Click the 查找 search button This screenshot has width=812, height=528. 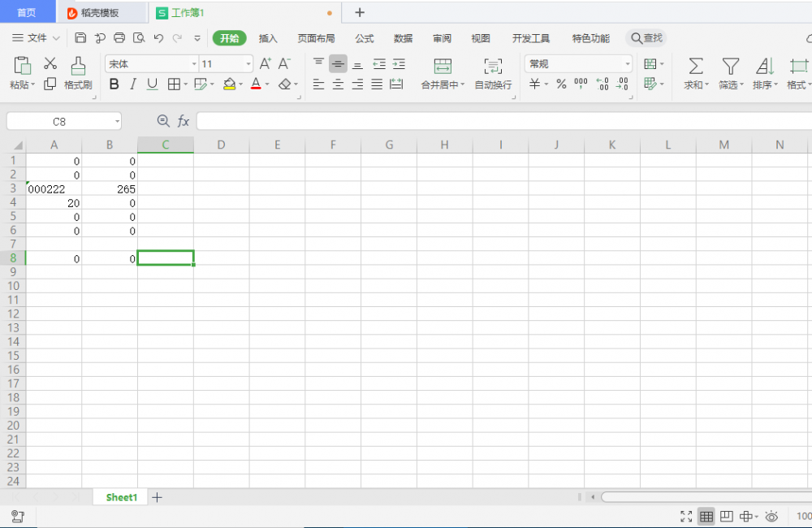pos(646,38)
